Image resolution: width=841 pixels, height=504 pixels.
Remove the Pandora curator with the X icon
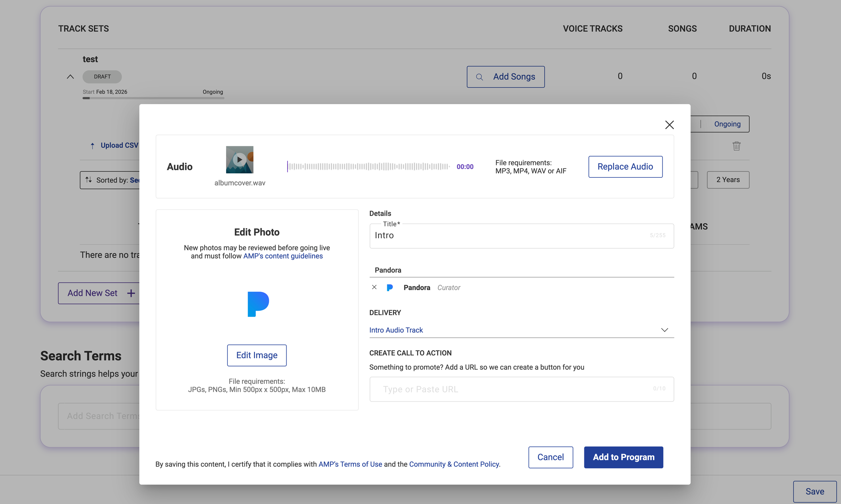374,287
